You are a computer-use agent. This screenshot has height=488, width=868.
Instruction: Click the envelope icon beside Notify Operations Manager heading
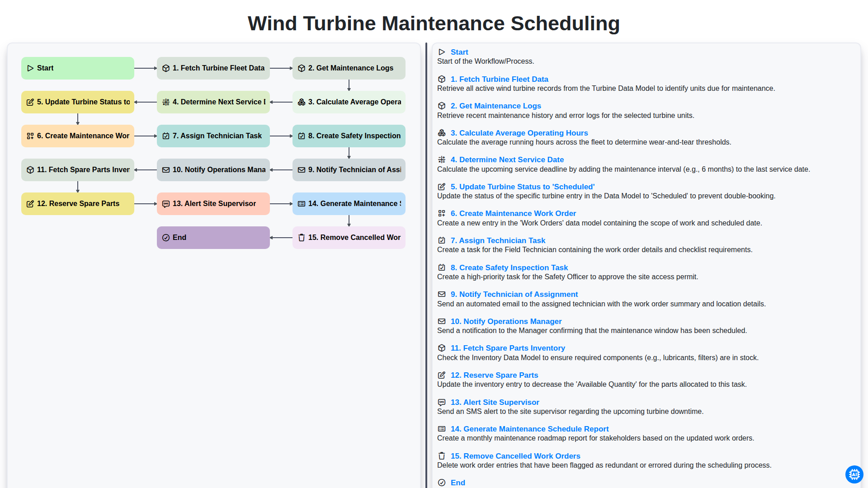[442, 321]
